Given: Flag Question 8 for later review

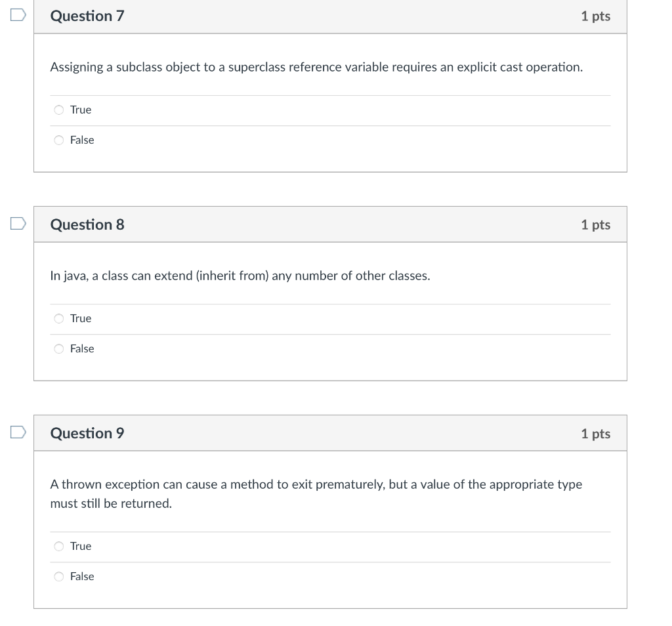Looking at the screenshot, I should pyautogui.click(x=18, y=223).
